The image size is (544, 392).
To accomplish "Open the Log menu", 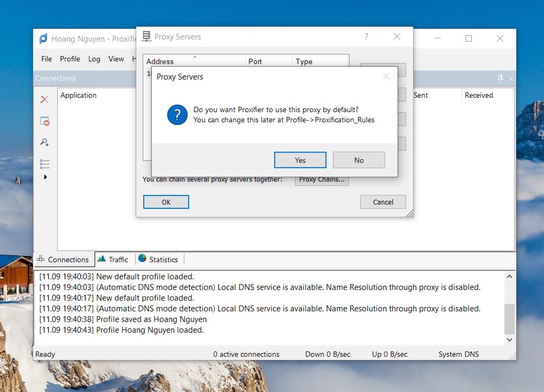I will coord(95,59).
